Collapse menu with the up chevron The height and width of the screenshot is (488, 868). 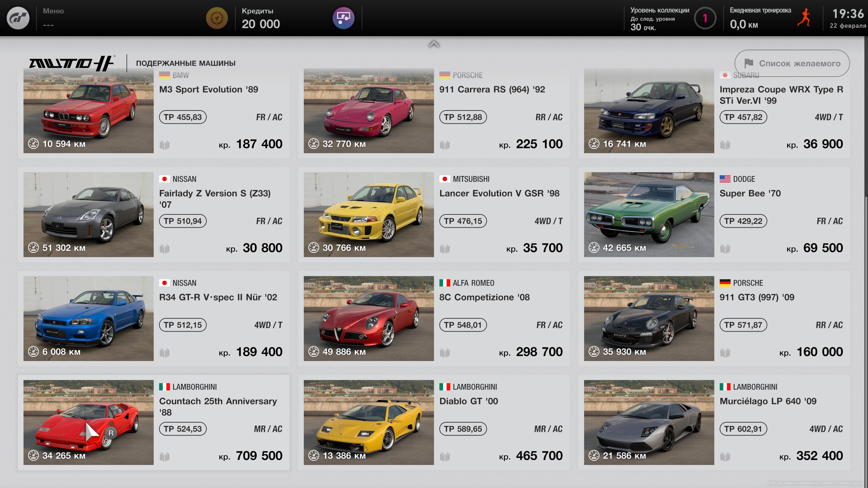pyautogui.click(x=434, y=44)
